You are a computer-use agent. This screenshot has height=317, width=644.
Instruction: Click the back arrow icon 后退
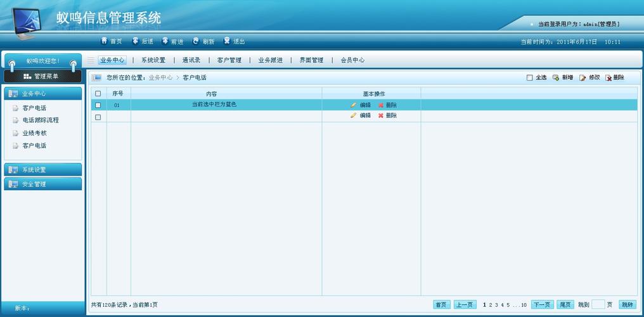[x=135, y=41]
